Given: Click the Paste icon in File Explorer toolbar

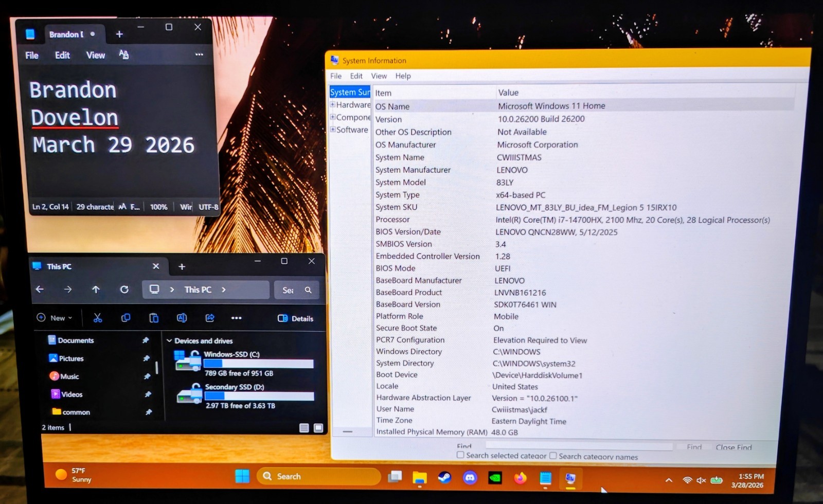Looking at the screenshot, I should pos(154,318).
